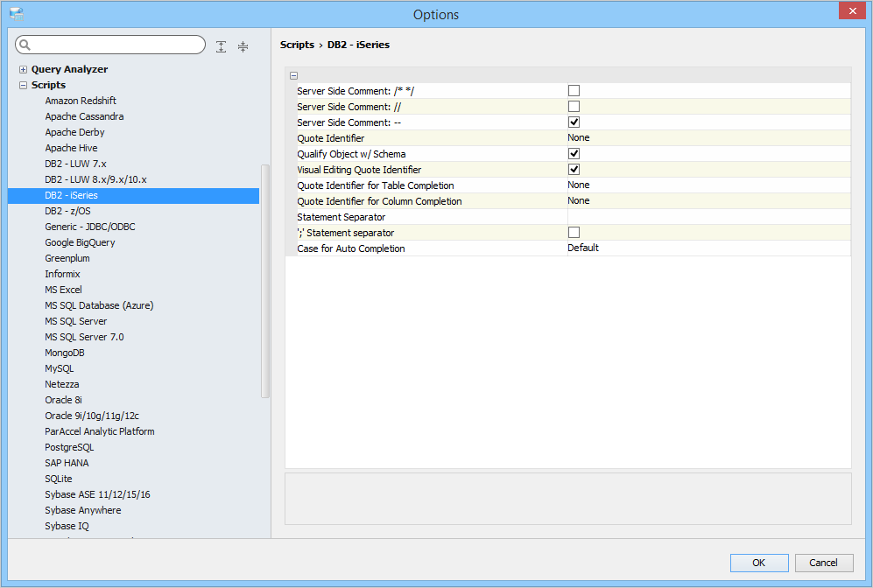Enable the ';' Statement separator checkbox
This screenshot has height=588, width=873.
coord(574,233)
